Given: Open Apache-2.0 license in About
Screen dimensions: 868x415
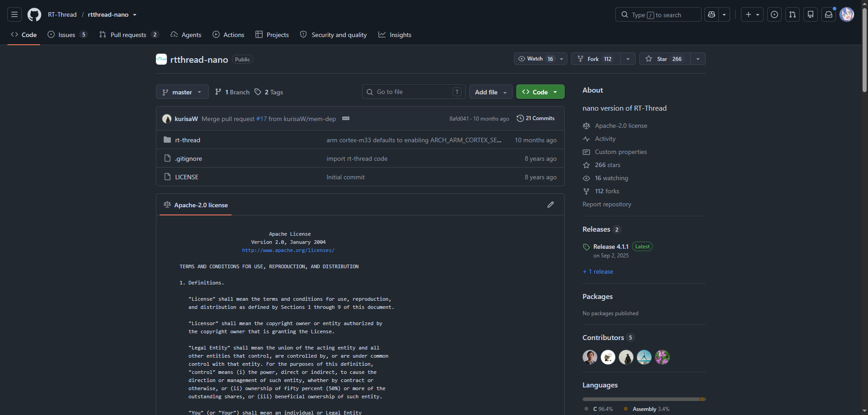Looking at the screenshot, I should (x=621, y=126).
